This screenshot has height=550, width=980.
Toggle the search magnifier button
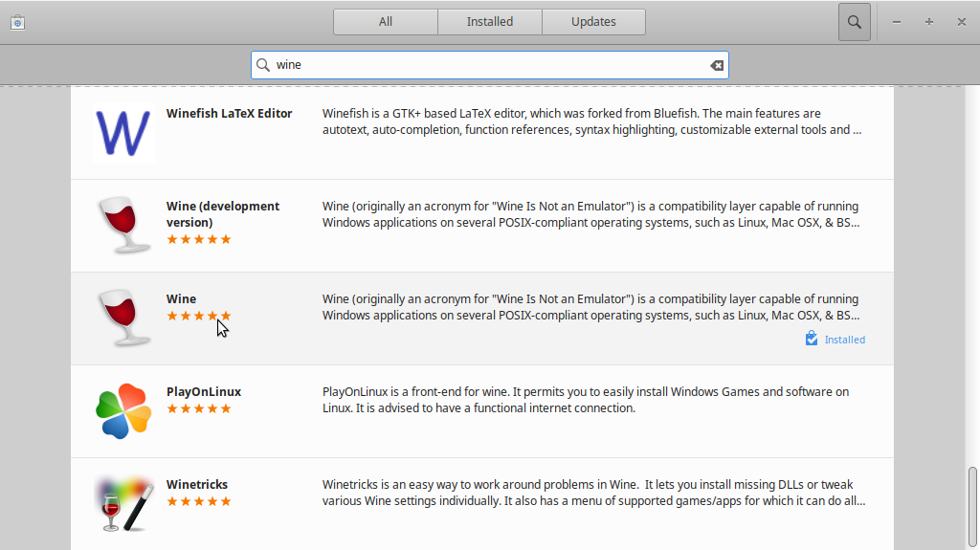click(855, 22)
